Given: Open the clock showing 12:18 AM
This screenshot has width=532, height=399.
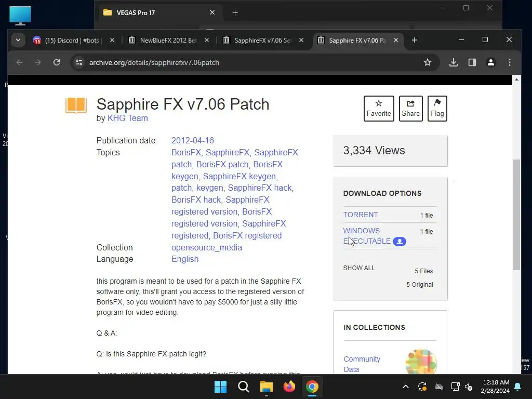Looking at the screenshot, I should tap(495, 387).
